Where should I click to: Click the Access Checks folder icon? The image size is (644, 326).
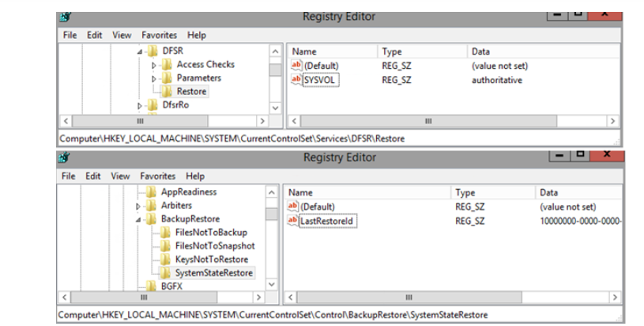[167, 65]
